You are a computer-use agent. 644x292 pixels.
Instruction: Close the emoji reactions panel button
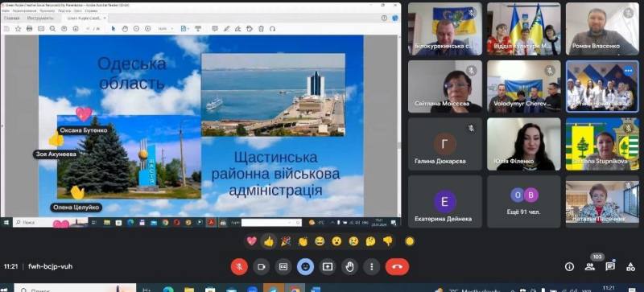(x=305, y=266)
